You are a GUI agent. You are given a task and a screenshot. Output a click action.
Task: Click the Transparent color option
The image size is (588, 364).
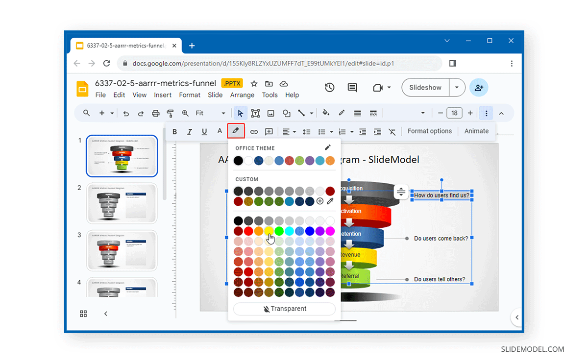[284, 309]
